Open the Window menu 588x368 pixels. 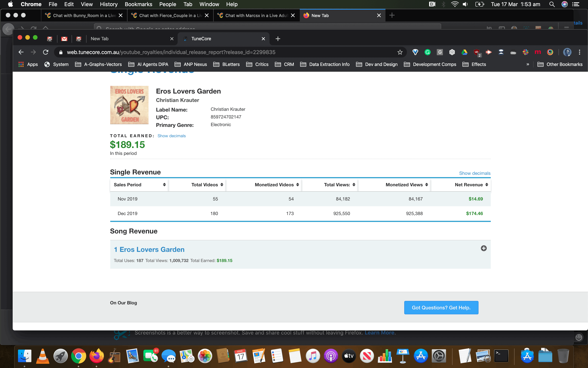pos(209,4)
